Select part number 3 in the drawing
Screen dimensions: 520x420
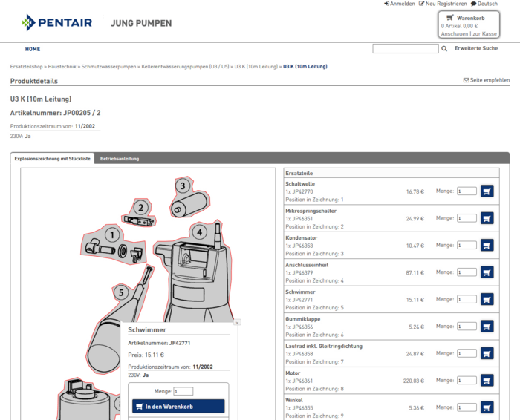[183, 186]
